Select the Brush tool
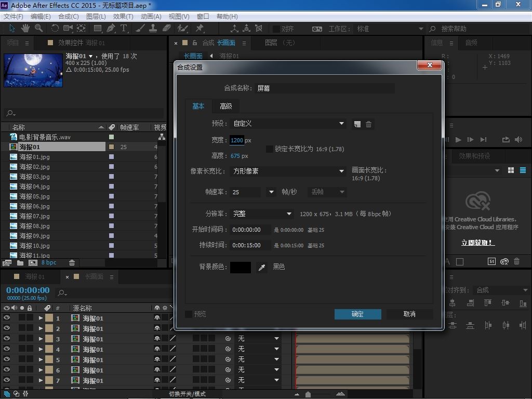This screenshot has width=532, height=399. (140, 28)
